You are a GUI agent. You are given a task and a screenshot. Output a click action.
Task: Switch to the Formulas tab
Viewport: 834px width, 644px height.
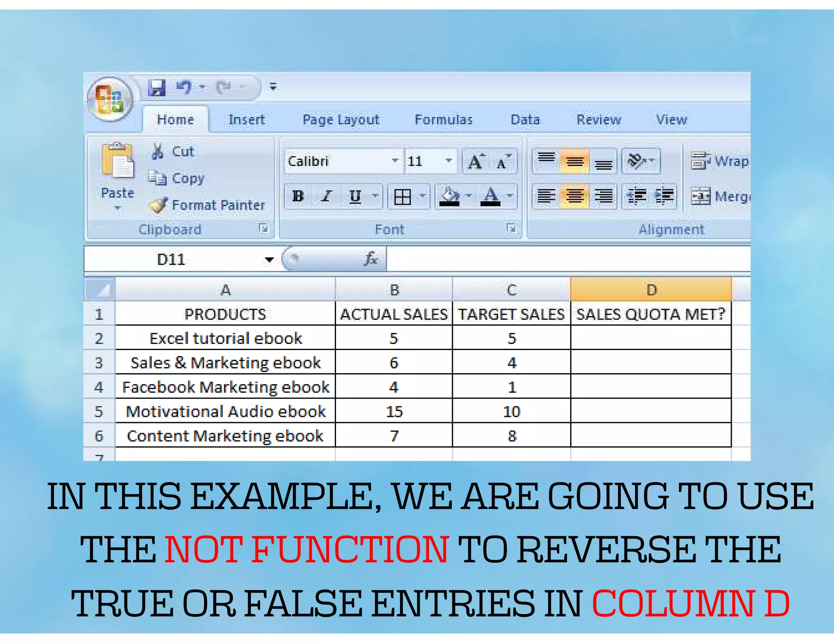point(443,120)
